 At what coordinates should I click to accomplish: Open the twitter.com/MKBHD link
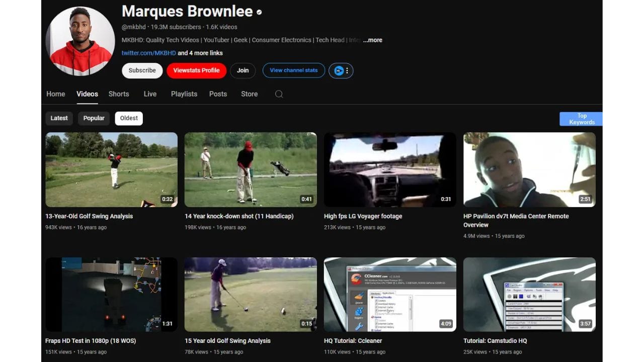tap(149, 53)
